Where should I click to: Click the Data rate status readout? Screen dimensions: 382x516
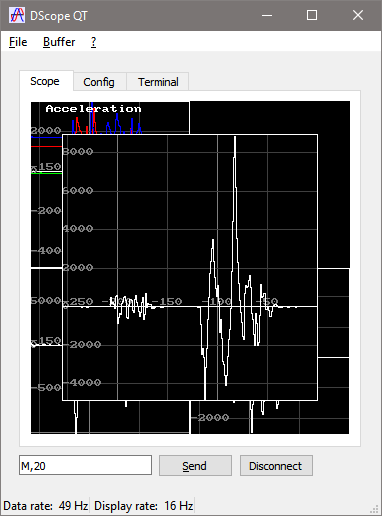click(46, 506)
